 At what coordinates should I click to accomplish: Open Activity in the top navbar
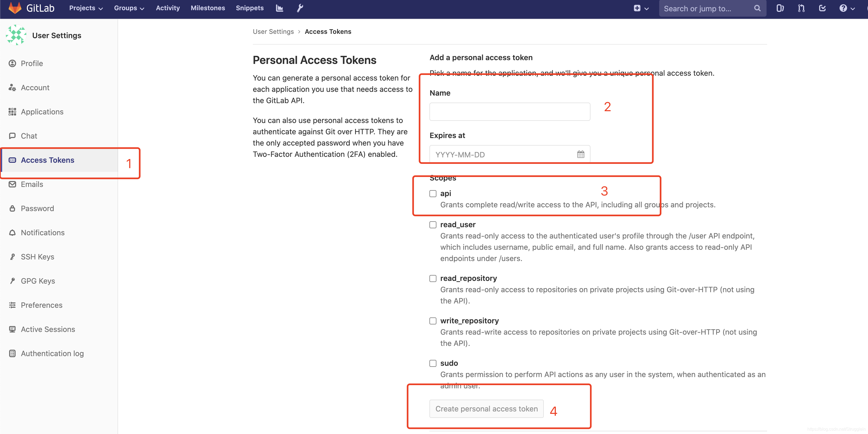coord(168,8)
